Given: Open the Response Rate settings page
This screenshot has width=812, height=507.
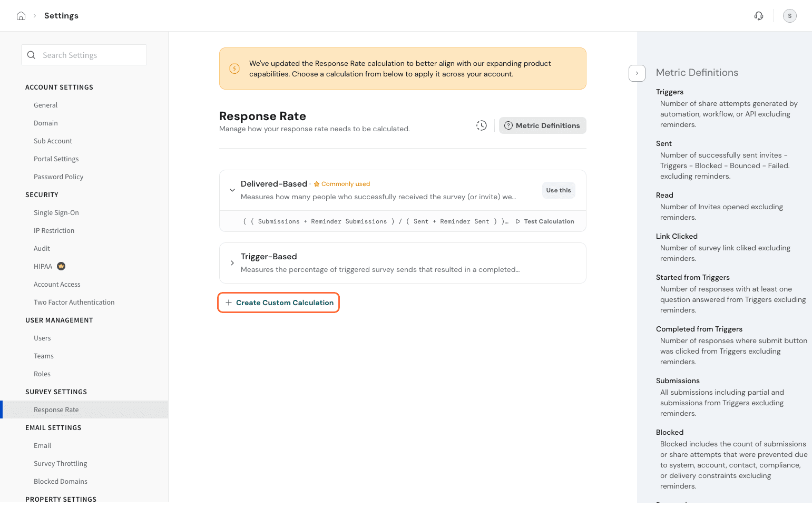Looking at the screenshot, I should (56, 409).
